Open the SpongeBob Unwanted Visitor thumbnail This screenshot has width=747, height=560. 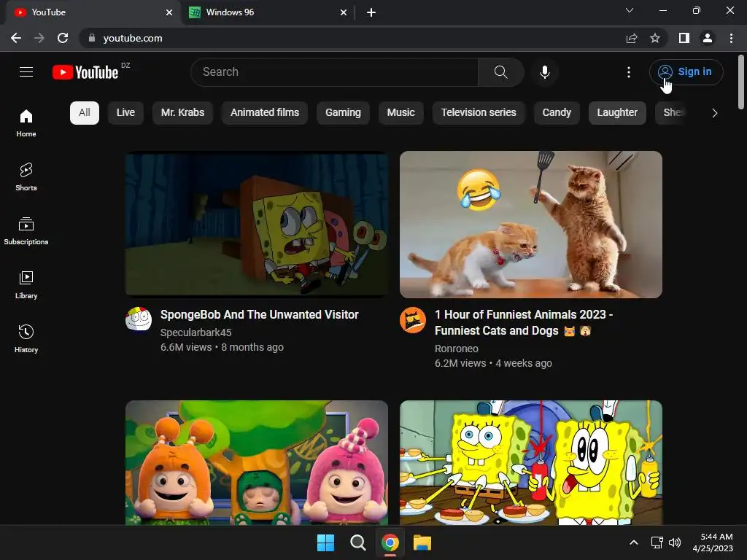[x=257, y=225]
